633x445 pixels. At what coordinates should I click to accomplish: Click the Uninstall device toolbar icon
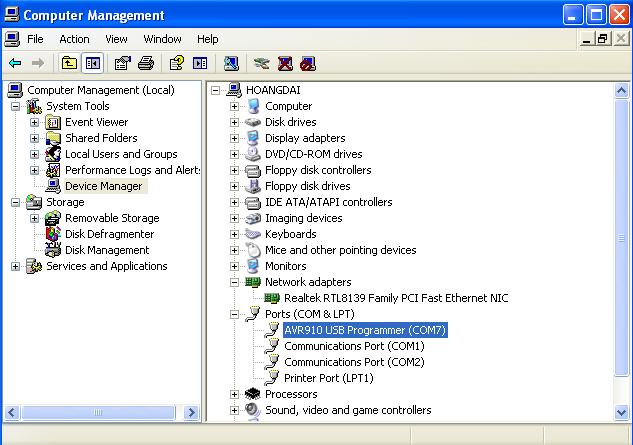coord(285,63)
